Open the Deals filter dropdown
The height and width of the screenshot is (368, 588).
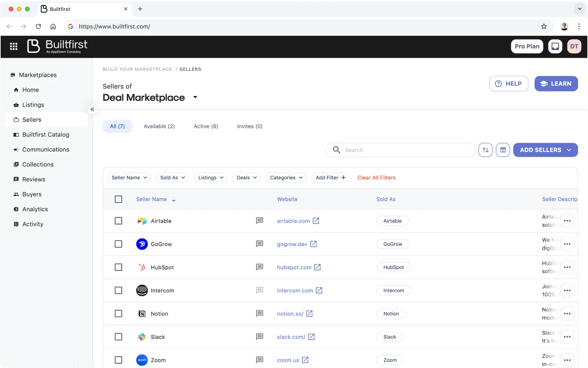(x=246, y=178)
